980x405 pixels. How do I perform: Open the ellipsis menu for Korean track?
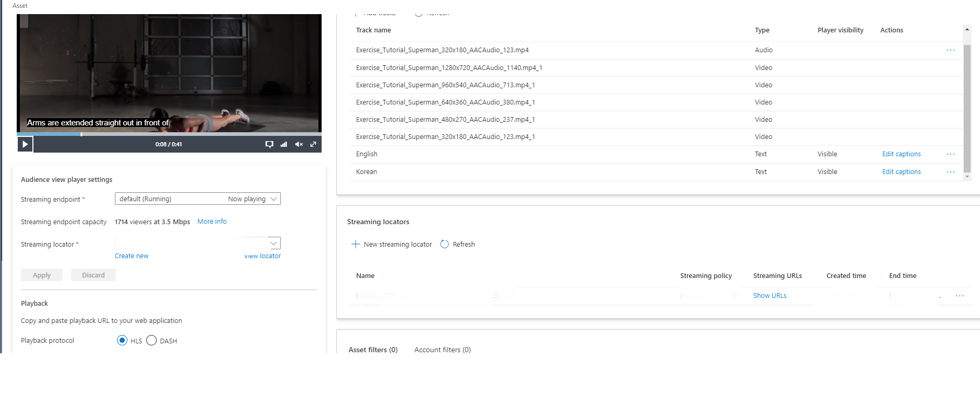(950, 172)
